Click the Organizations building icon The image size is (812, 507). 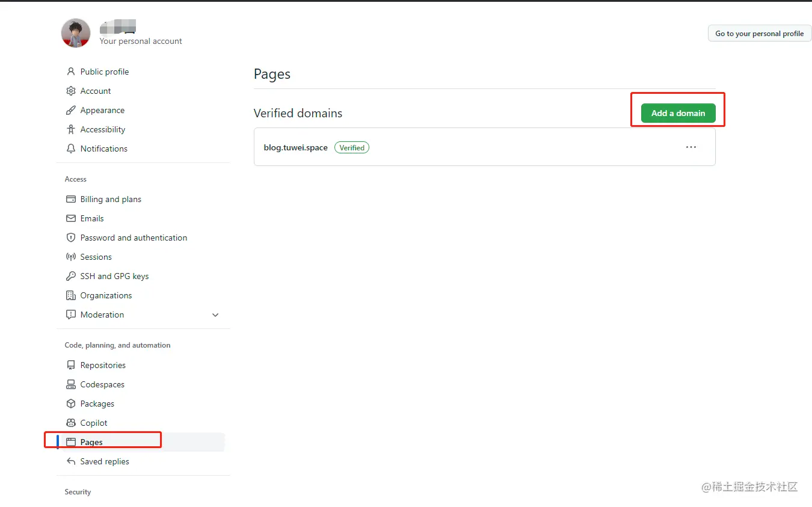[x=71, y=295]
